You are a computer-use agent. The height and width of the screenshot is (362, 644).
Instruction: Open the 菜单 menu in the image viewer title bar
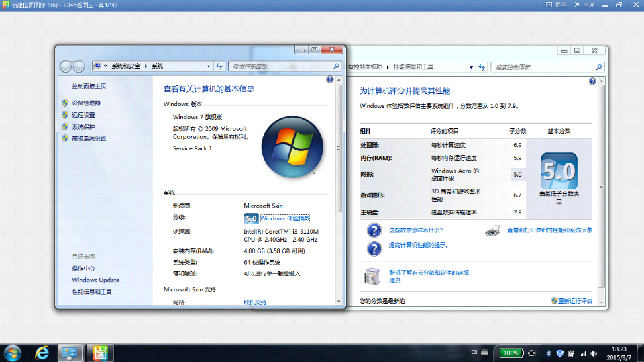pyautogui.click(x=556, y=5)
